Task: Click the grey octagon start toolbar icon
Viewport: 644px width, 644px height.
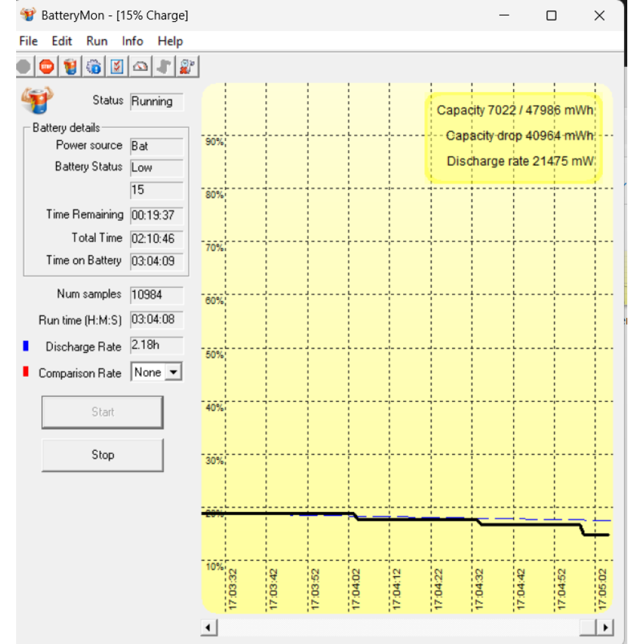Action: pos(24,66)
